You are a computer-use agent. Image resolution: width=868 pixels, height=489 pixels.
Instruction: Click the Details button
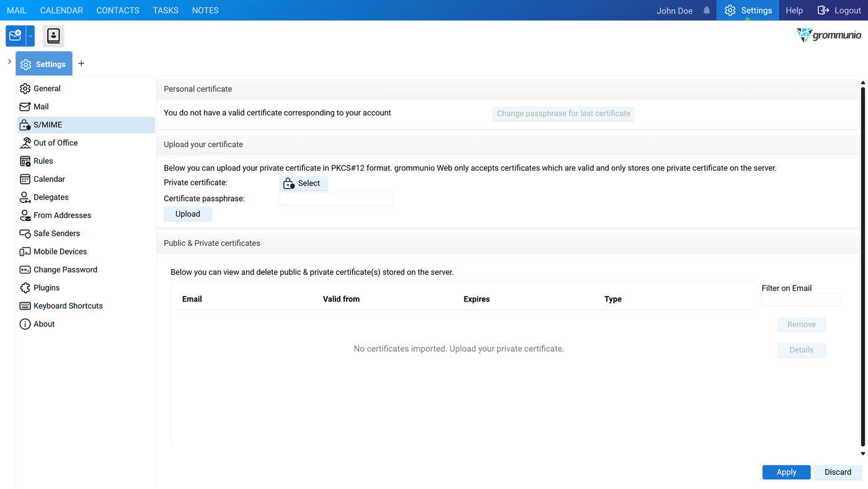802,350
